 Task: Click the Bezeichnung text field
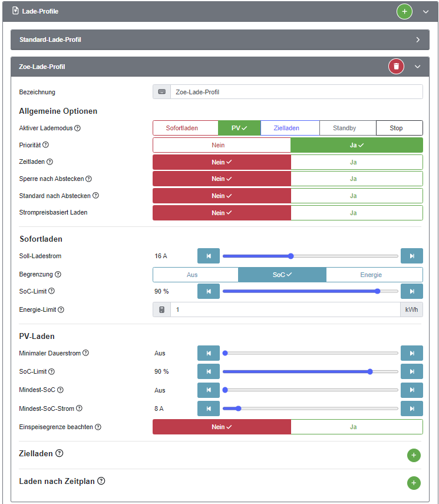point(296,92)
